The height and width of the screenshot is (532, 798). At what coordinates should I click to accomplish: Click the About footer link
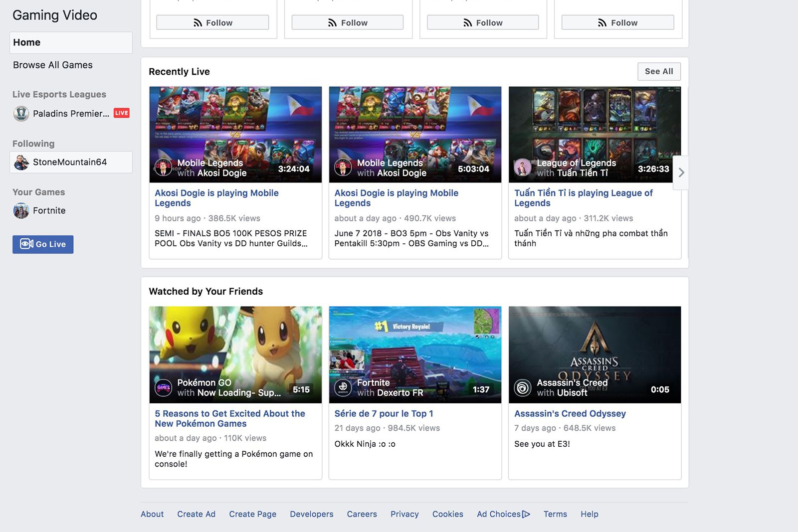pos(152,514)
